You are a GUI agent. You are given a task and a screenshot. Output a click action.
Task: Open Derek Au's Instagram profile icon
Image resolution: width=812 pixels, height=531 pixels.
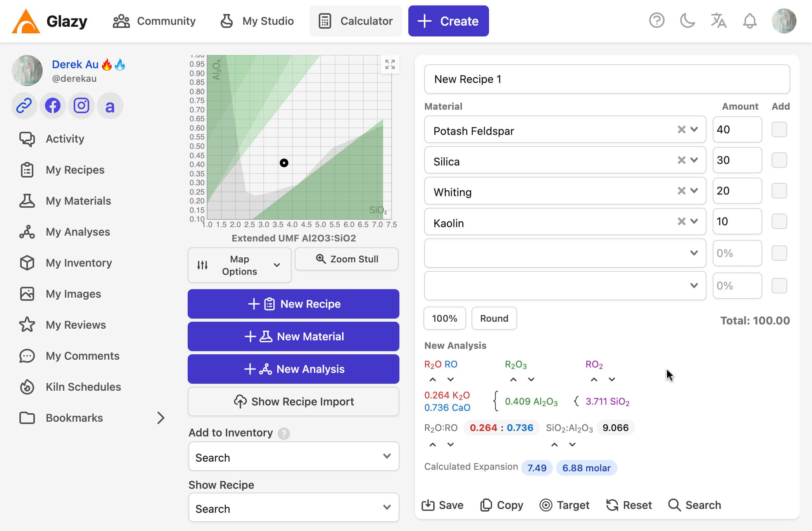coord(81,105)
